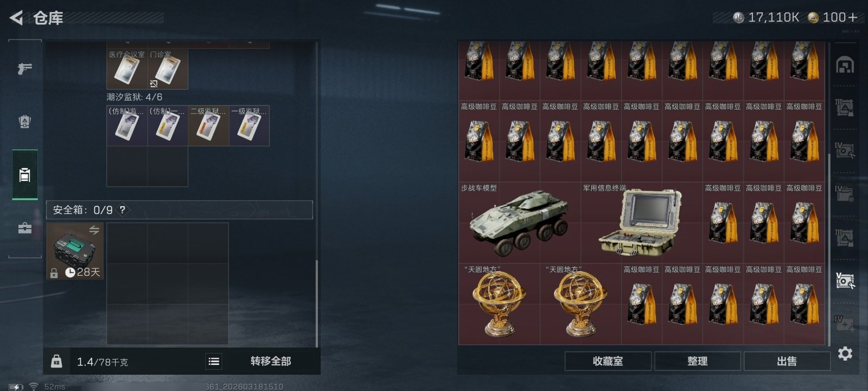Select the 军用信息终端 military terminal item

coord(641,223)
